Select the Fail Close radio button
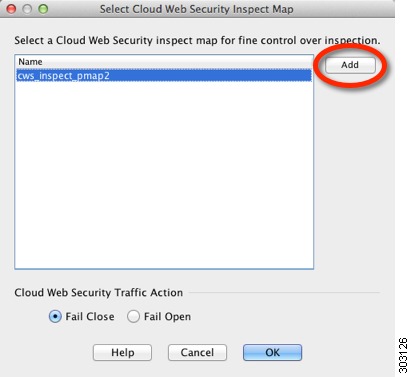This screenshot has width=408, height=377. [55, 316]
